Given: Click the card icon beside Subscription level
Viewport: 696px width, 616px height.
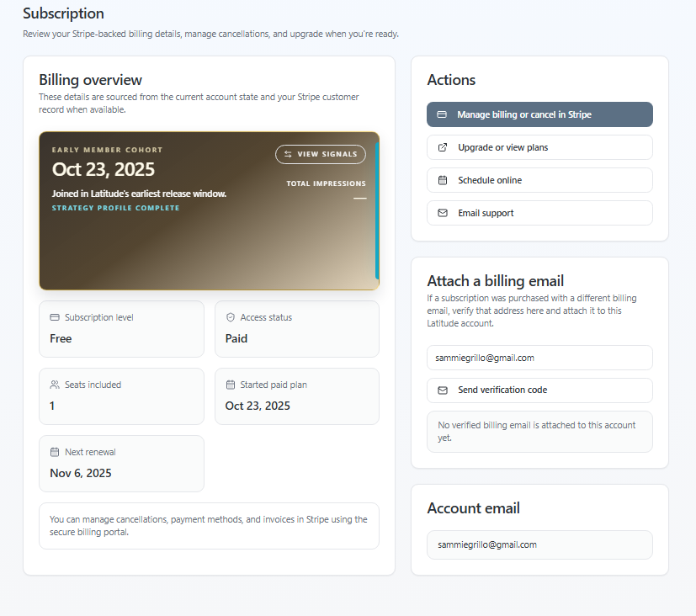Looking at the screenshot, I should [55, 317].
